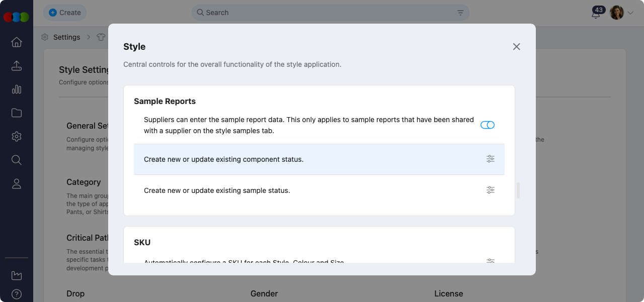Click the Home icon in sidebar
The height and width of the screenshot is (302, 644).
(x=17, y=42)
